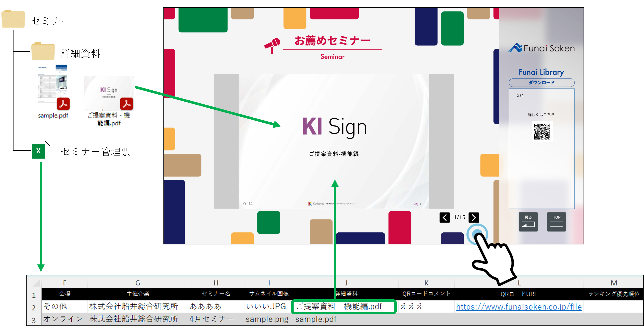Click the Funai Soken logo
Screen dimensions: 644x336
[x=542, y=48]
